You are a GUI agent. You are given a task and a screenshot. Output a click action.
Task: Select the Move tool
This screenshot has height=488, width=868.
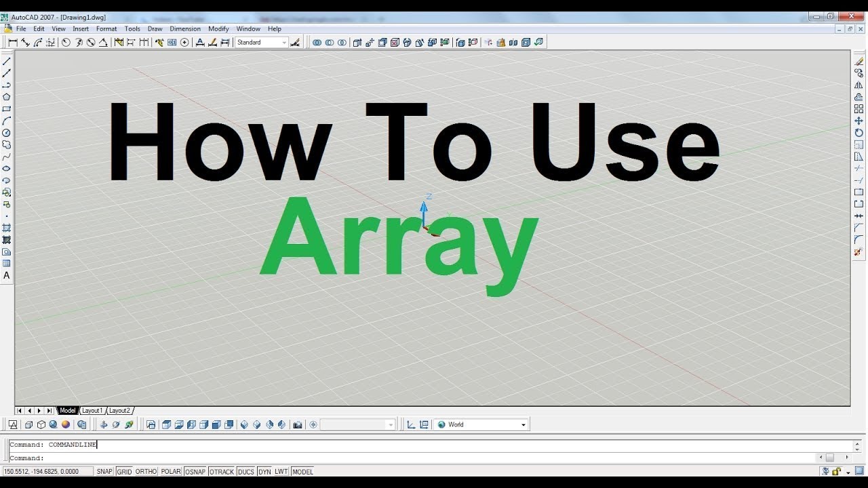pos(859,121)
